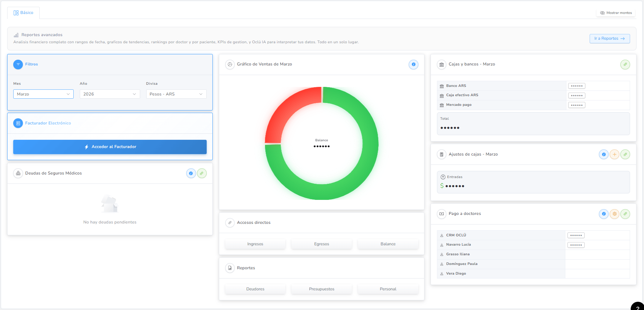
Task: Click the bank icon next to Banco ARS
Action: [442, 86]
